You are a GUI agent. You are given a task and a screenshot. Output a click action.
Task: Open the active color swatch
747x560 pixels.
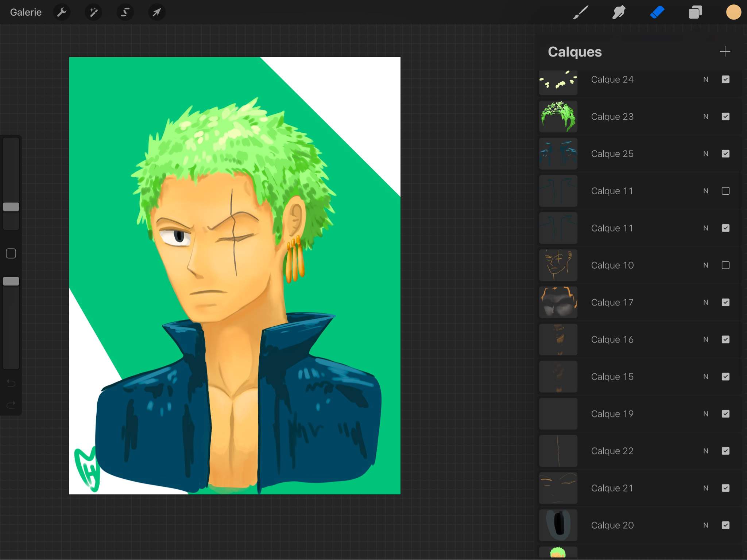tap(733, 12)
